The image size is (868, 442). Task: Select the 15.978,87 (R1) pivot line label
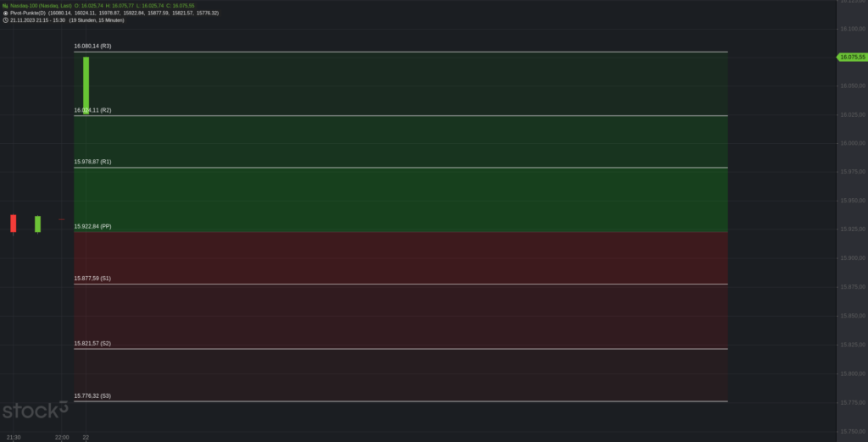(x=92, y=162)
